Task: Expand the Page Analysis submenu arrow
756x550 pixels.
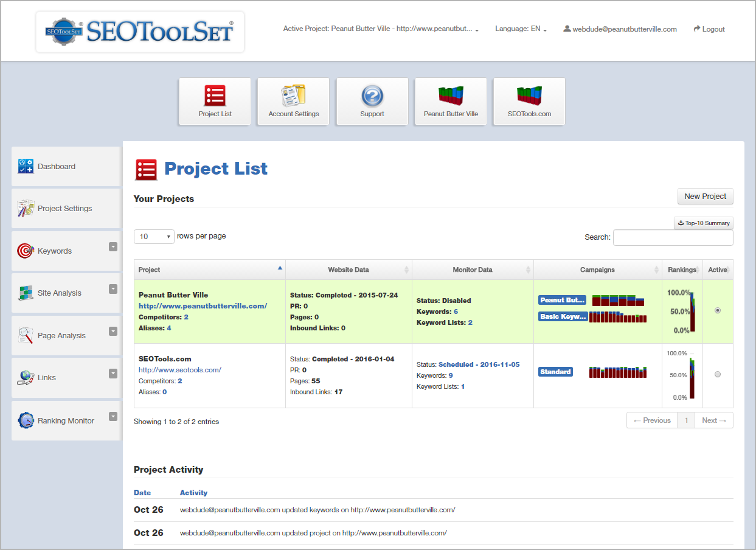Action: pyautogui.click(x=113, y=331)
